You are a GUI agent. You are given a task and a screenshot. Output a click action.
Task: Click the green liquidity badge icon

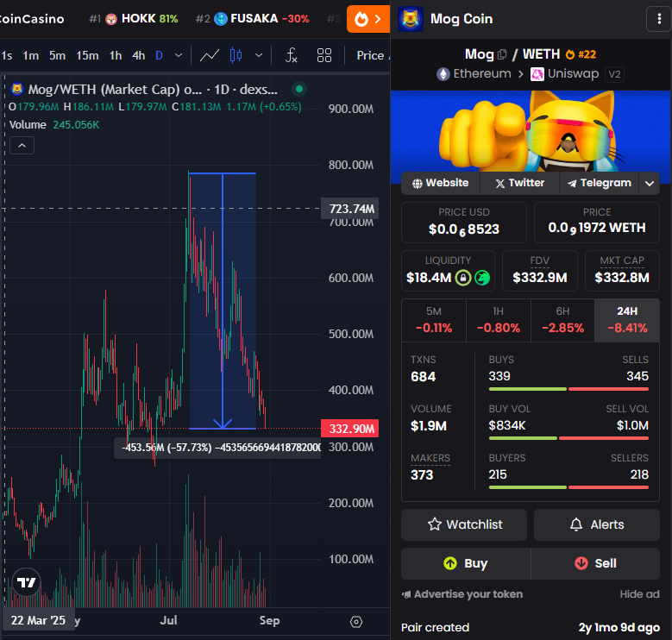tap(482, 278)
